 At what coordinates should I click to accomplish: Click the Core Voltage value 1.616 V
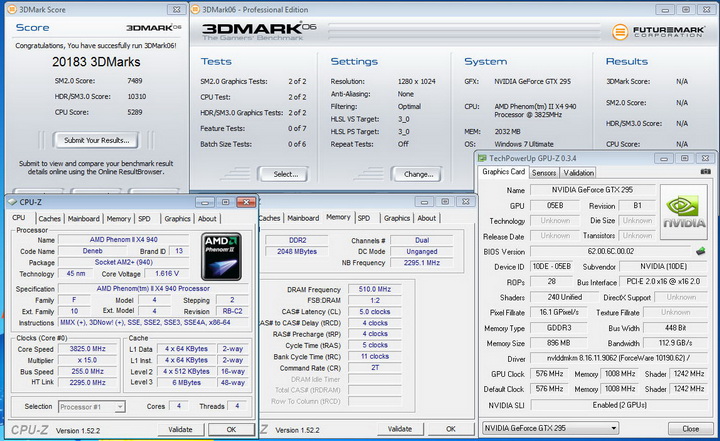(167, 273)
